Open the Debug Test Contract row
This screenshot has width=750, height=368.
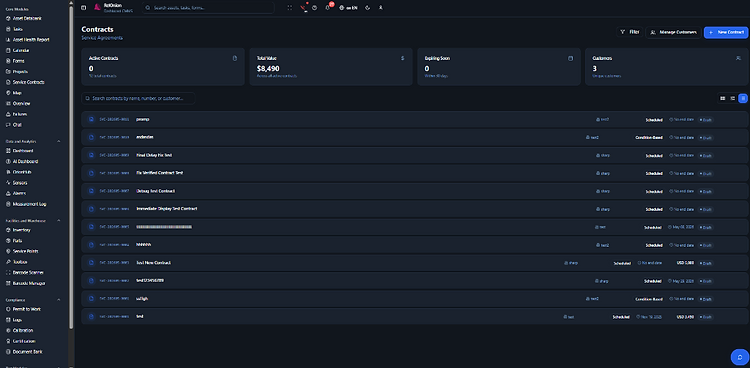point(415,191)
